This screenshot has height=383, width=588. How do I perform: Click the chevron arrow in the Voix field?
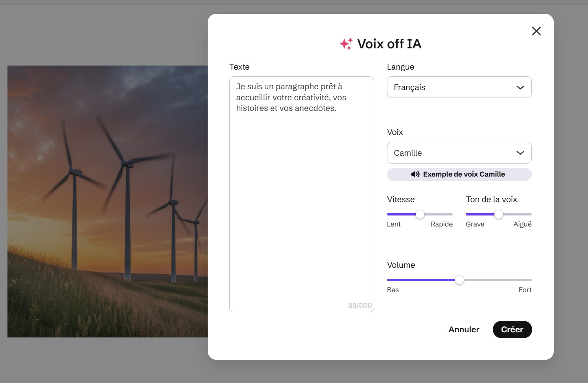(x=520, y=153)
